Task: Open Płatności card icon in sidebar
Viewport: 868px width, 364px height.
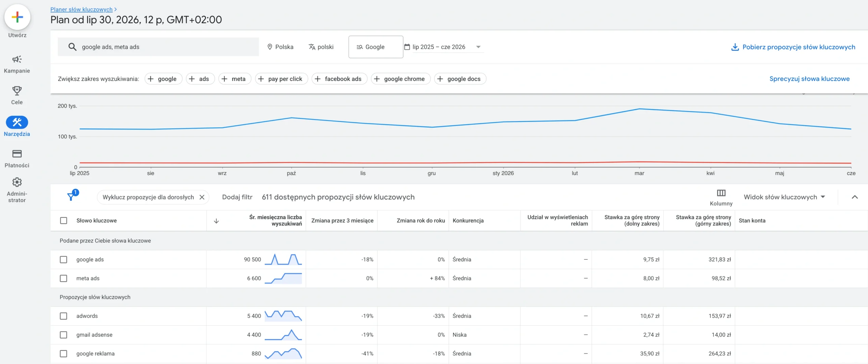Action: click(17, 154)
